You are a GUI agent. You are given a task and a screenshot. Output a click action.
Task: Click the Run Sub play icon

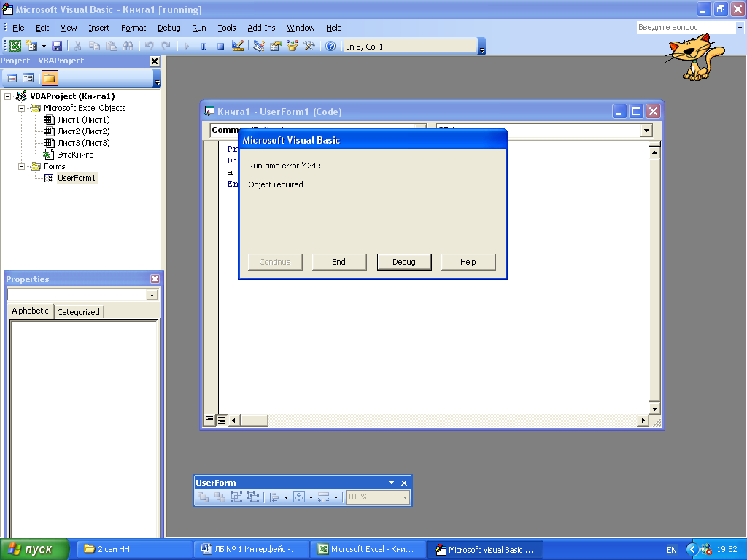187,46
